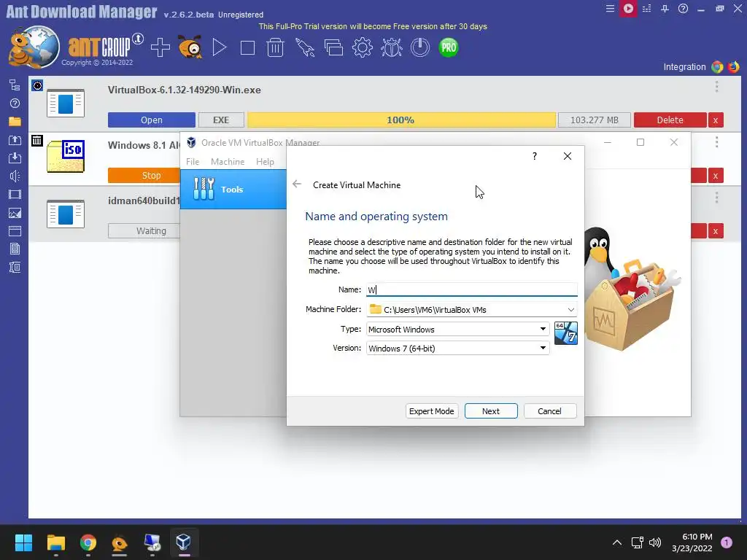Cancel the Create Virtual Machine dialog
The width and height of the screenshot is (747, 560).
pos(550,411)
